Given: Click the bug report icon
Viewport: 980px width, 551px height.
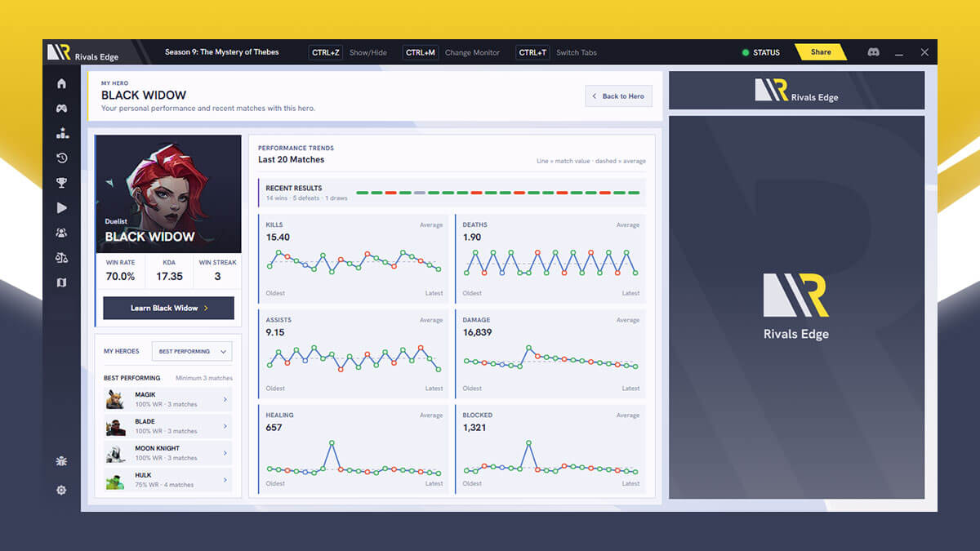Looking at the screenshot, I should (61, 461).
